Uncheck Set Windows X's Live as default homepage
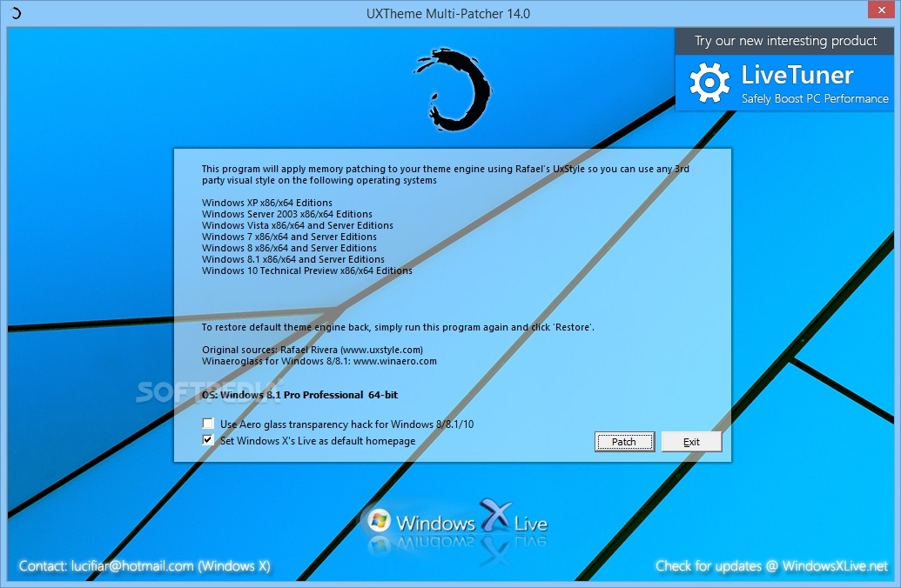Image resolution: width=901 pixels, height=588 pixels. pos(208,440)
